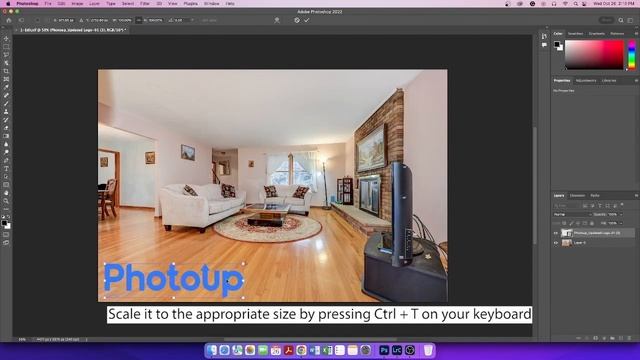Open the File menu
Screen dimensions: 640x360
point(48,3)
